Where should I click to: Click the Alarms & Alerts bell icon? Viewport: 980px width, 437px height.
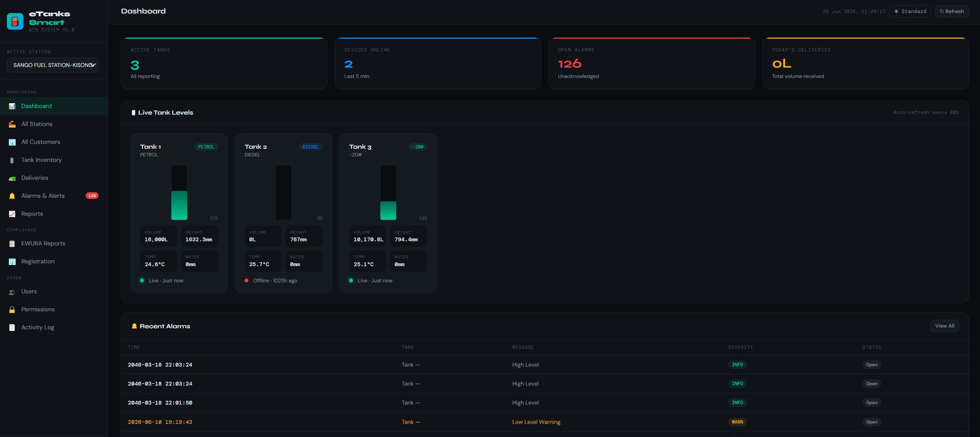(12, 196)
